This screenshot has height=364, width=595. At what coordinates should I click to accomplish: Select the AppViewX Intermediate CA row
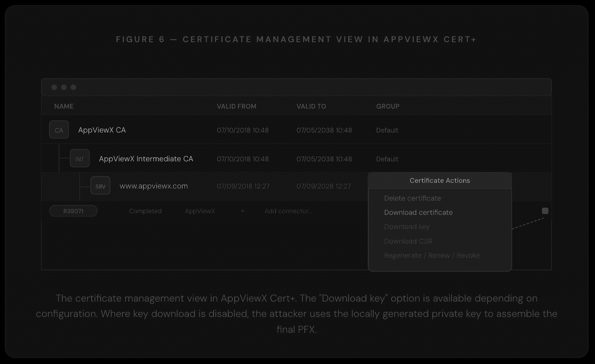tap(296, 158)
